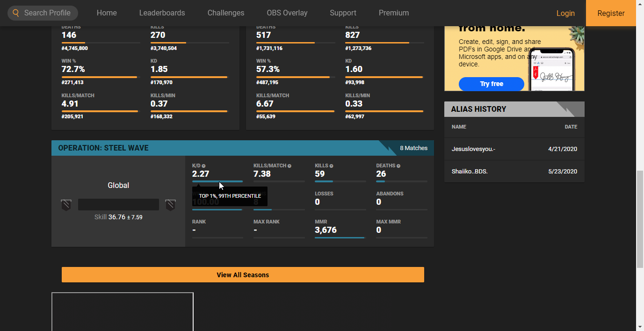Click the search magnifier icon
Screen dimensions: 644x331
(16, 13)
